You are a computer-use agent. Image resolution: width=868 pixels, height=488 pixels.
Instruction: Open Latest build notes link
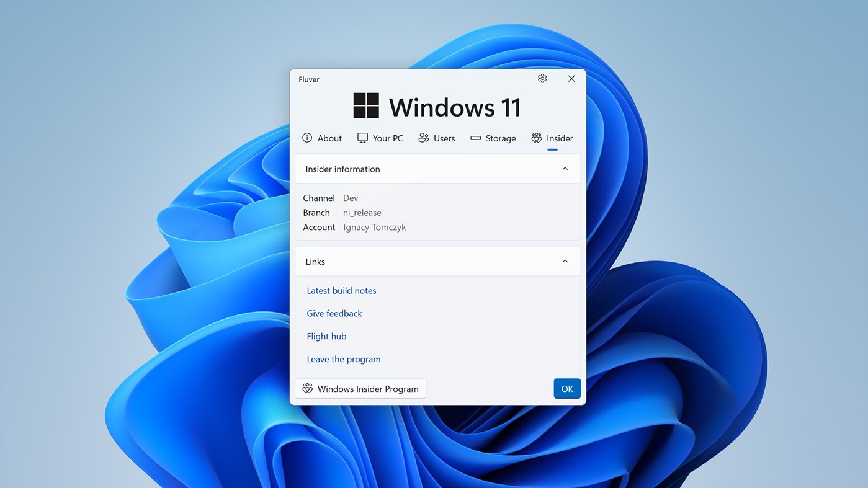coord(341,290)
